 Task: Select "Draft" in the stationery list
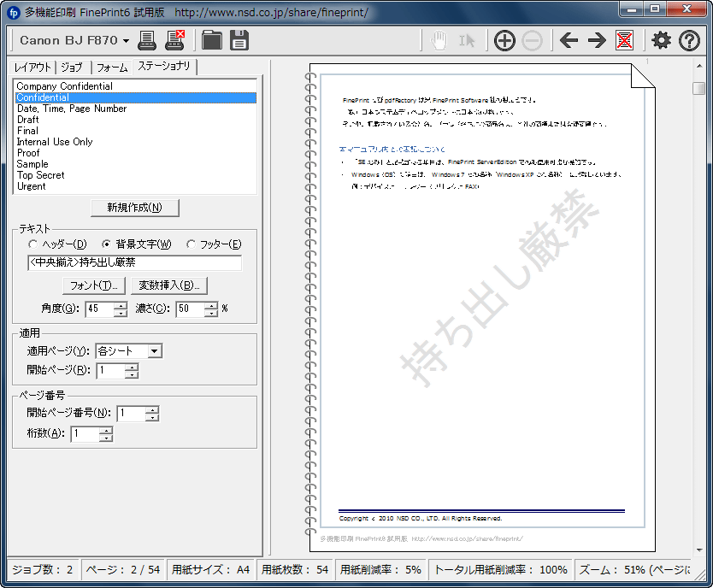pyautogui.click(x=136, y=120)
